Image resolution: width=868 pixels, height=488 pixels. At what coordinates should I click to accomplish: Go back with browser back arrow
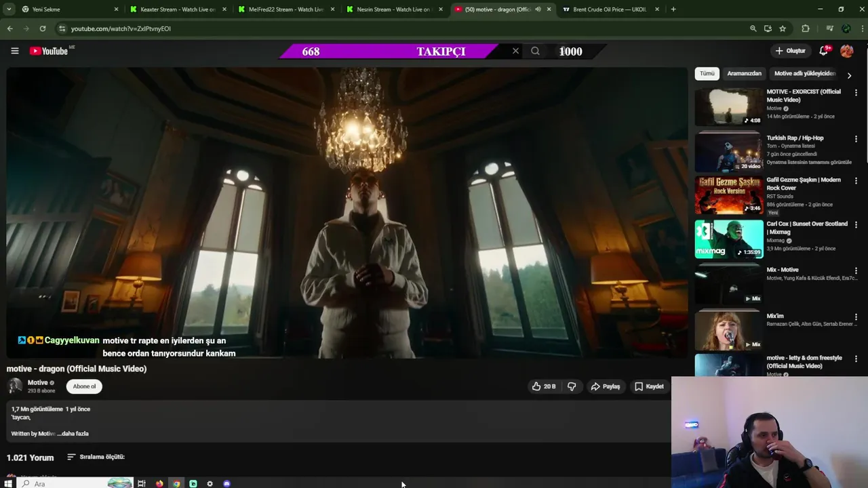9,28
